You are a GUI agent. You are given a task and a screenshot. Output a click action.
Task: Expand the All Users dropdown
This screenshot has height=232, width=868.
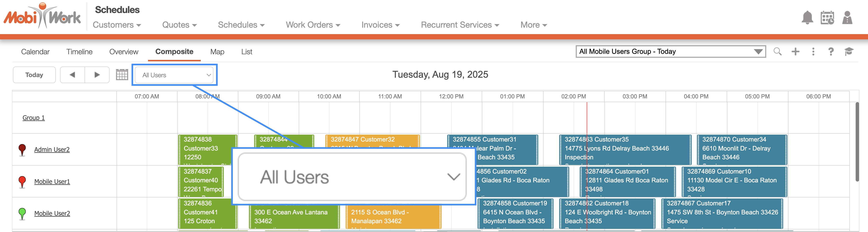pos(175,75)
